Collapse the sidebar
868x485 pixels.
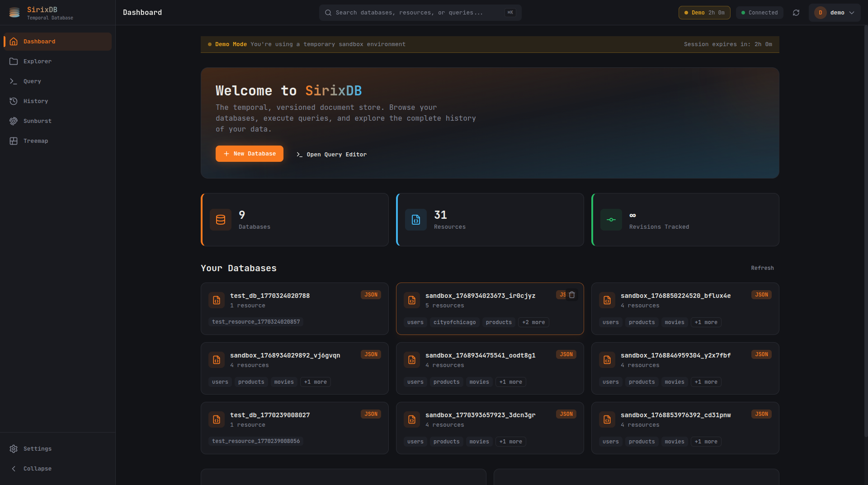coord(37,468)
